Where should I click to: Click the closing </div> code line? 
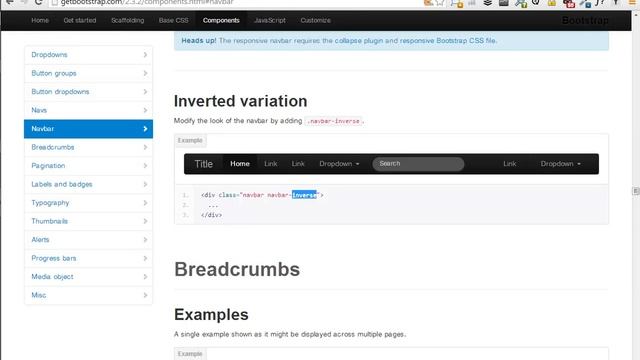[211, 215]
